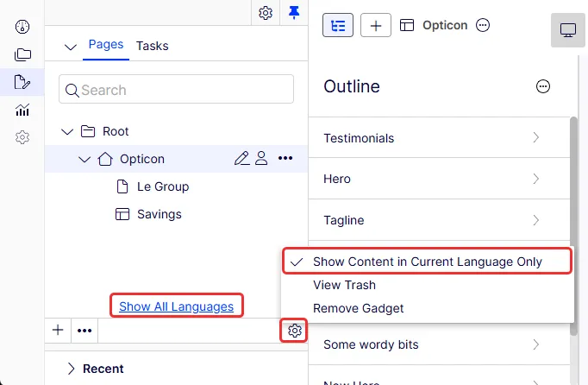Open the dashboard gauge icon in sidebar

pyautogui.click(x=22, y=27)
